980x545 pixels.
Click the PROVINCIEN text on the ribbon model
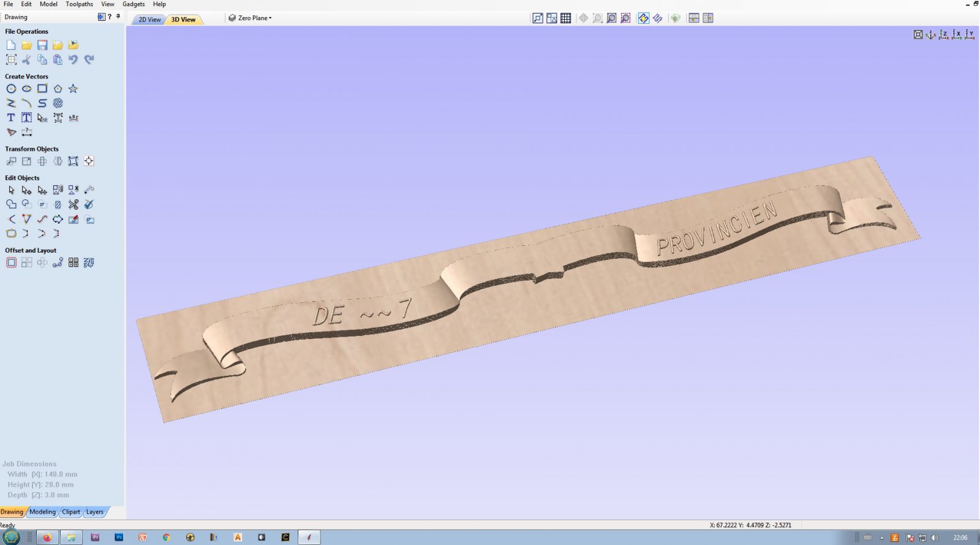click(x=717, y=228)
